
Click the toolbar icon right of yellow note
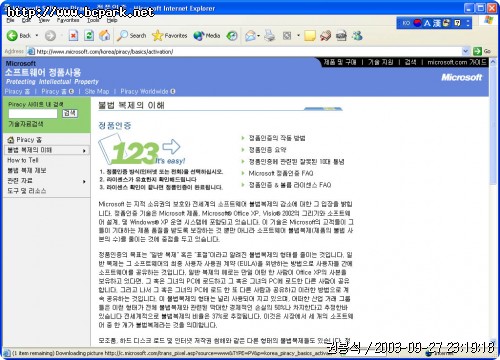click(x=325, y=35)
